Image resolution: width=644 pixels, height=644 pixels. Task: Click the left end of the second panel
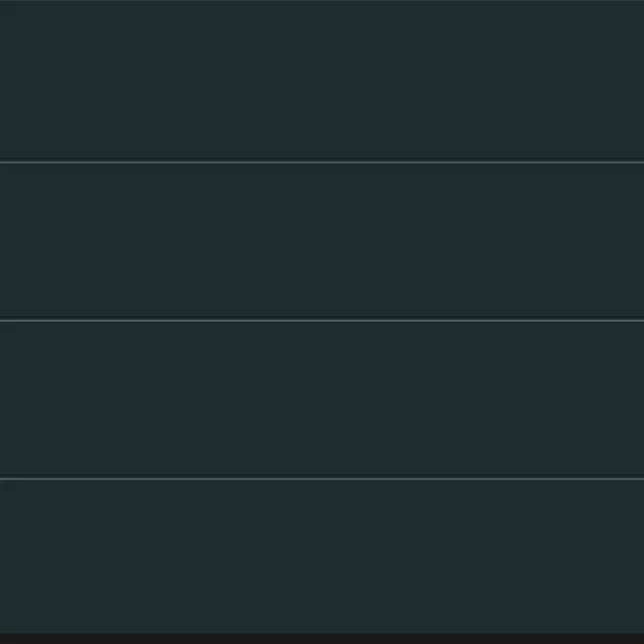(x=8, y=240)
